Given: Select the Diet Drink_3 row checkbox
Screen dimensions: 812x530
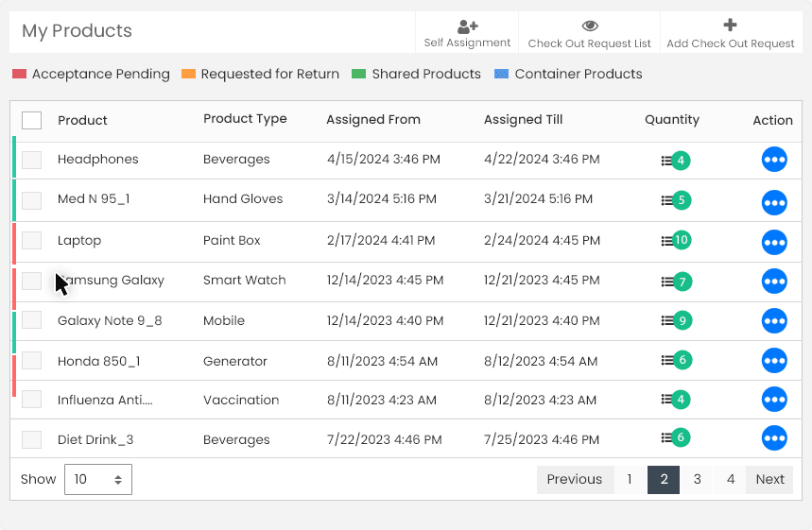Looking at the screenshot, I should [x=32, y=439].
